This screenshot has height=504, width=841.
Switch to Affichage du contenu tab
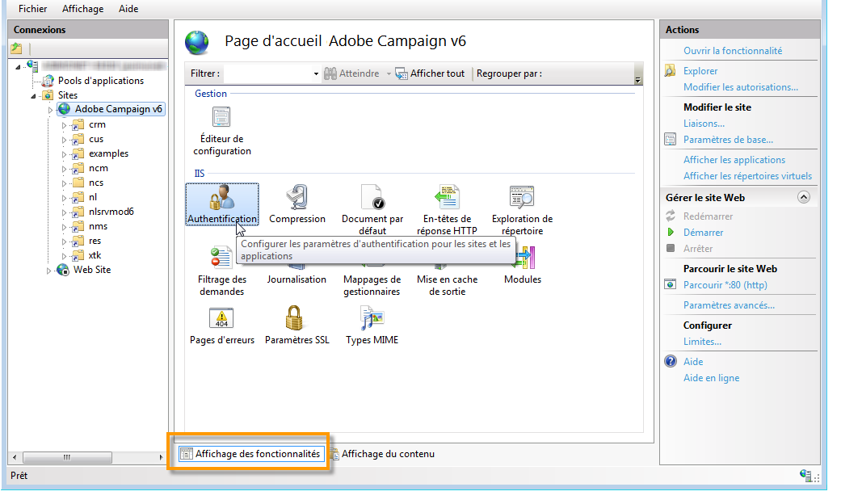(382, 454)
